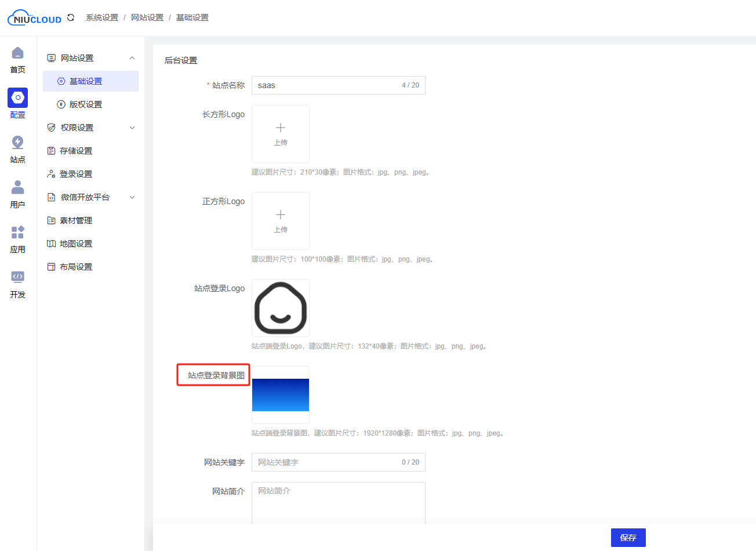Collapse the 网站设置 menu group
Image resolution: width=756 pixels, height=551 pixels.
tap(90, 57)
